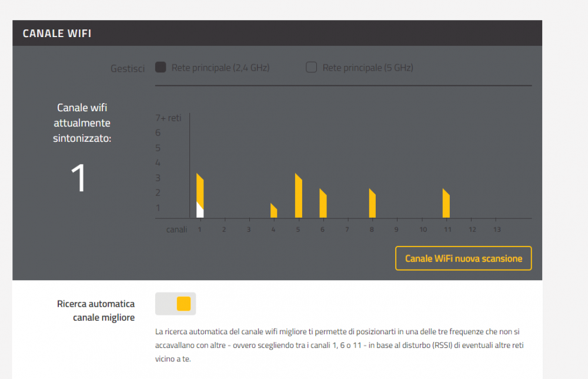Check the Rete principale (2,4 GHz) checkbox
This screenshot has height=379, width=588.
pyautogui.click(x=161, y=67)
